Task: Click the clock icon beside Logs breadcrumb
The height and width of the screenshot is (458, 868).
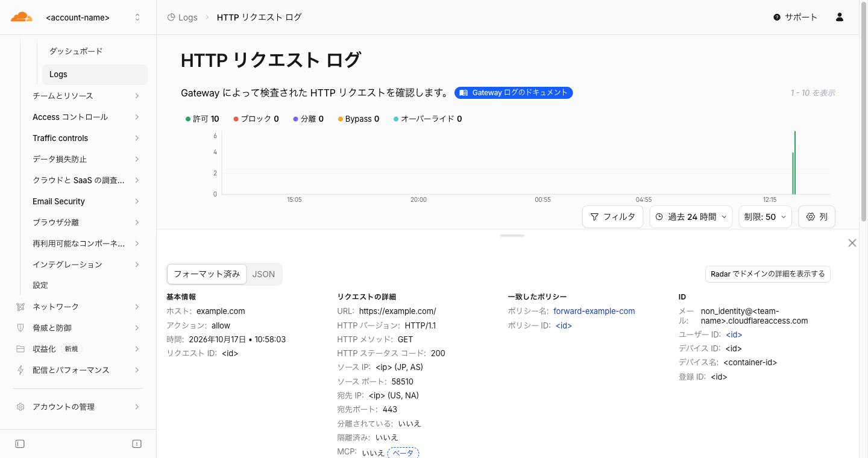Action: [x=171, y=17]
